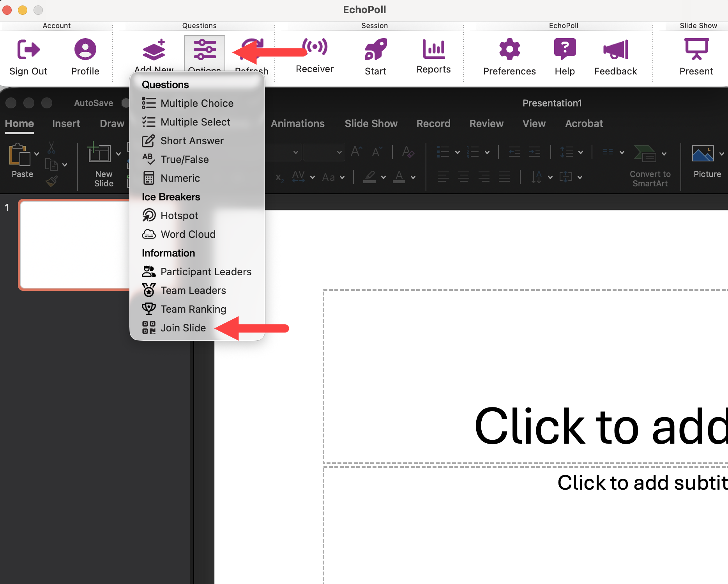The width and height of the screenshot is (728, 584).
Task: Select Hotspot ice breaker
Action: 197,216
